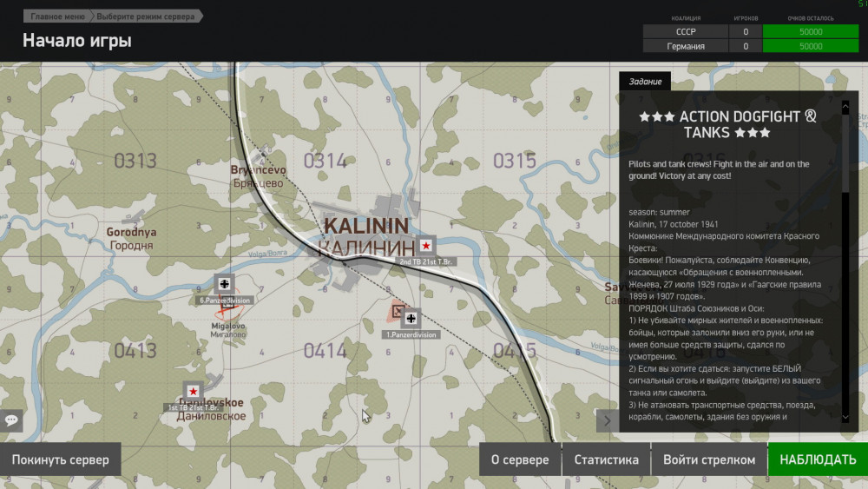The height and width of the screenshot is (489, 868).
Task: Select the 1st TB 21st T.Br. red star marker
Action: (x=193, y=391)
